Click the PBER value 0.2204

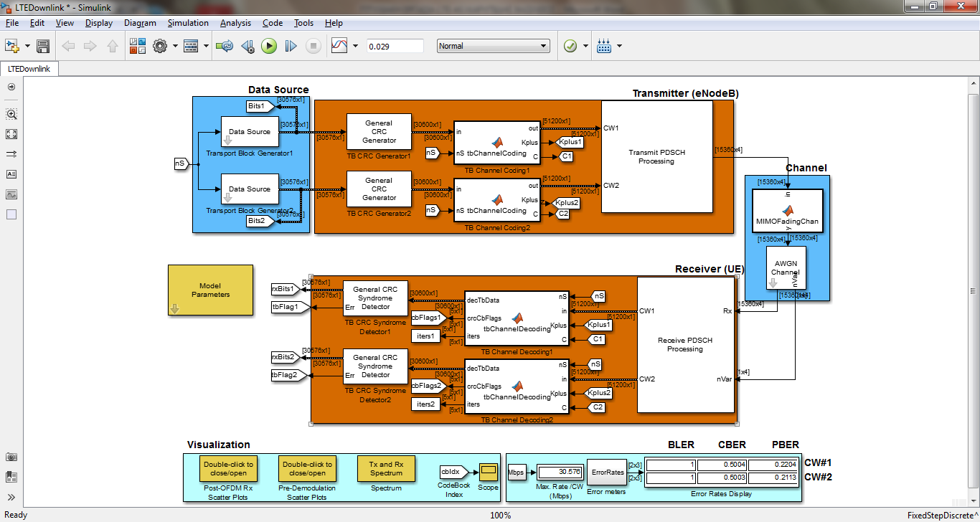tap(773, 465)
